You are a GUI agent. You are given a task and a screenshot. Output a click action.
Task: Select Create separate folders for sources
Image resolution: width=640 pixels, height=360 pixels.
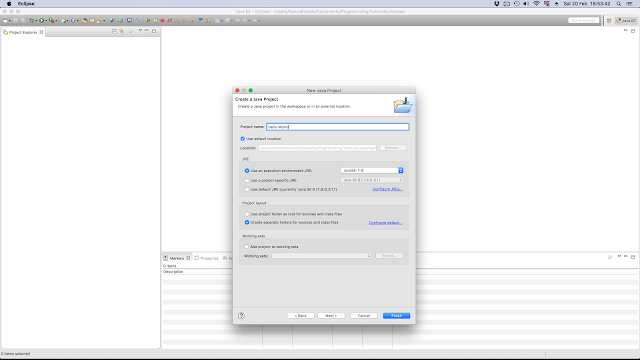tap(247, 222)
